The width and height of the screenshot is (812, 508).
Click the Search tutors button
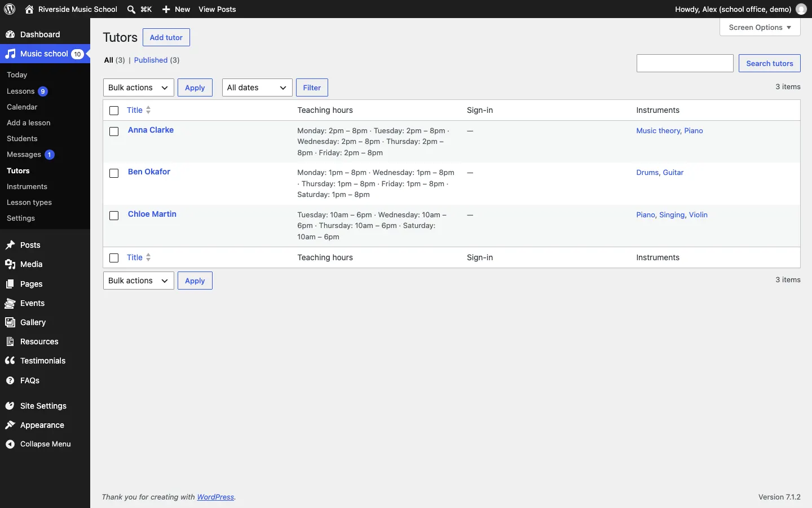click(770, 63)
